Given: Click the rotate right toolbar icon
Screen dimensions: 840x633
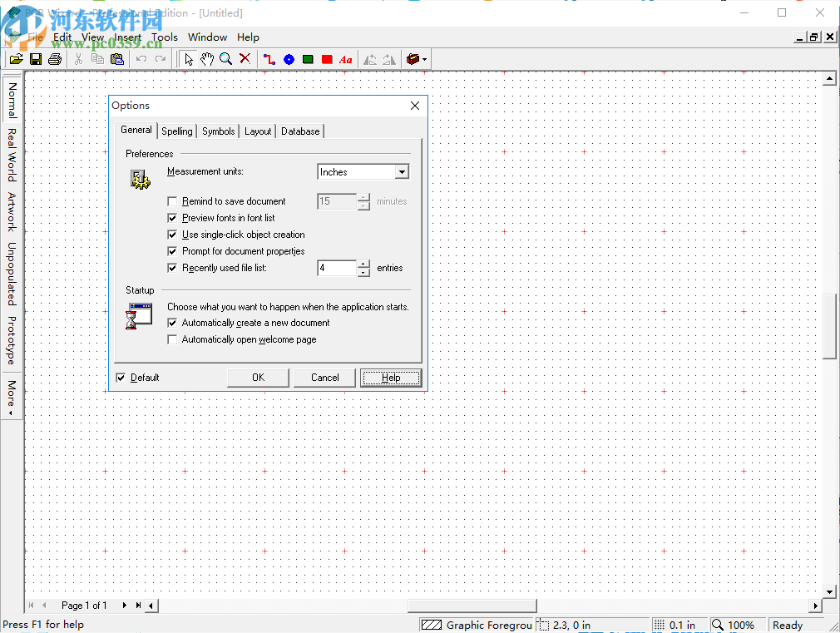Looking at the screenshot, I should coord(389,59).
